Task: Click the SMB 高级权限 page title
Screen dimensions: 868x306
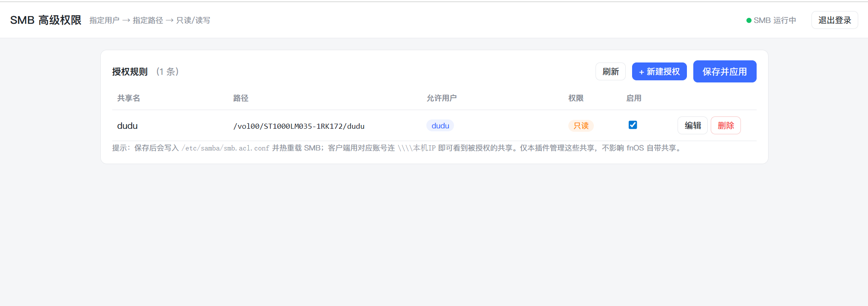Action: point(45,20)
